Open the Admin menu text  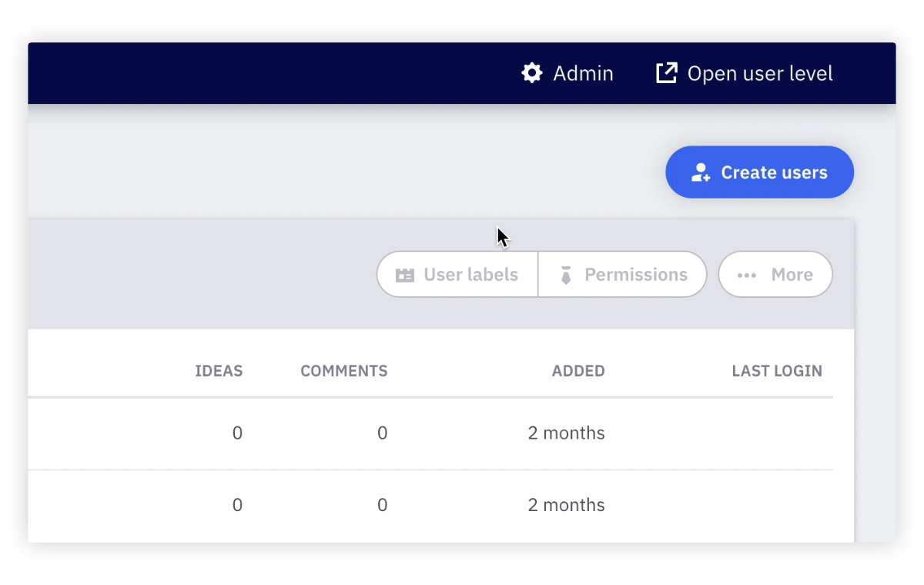[x=584, y=73]
